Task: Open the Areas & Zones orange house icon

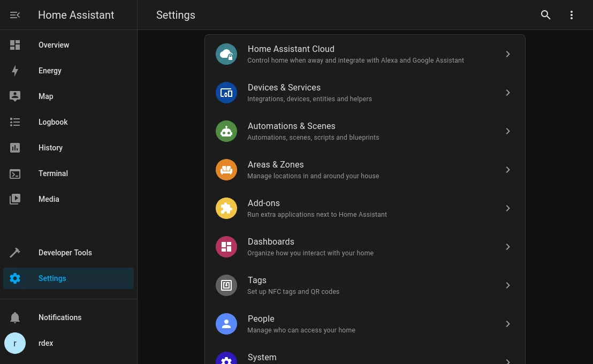Action: pos(226,170)
